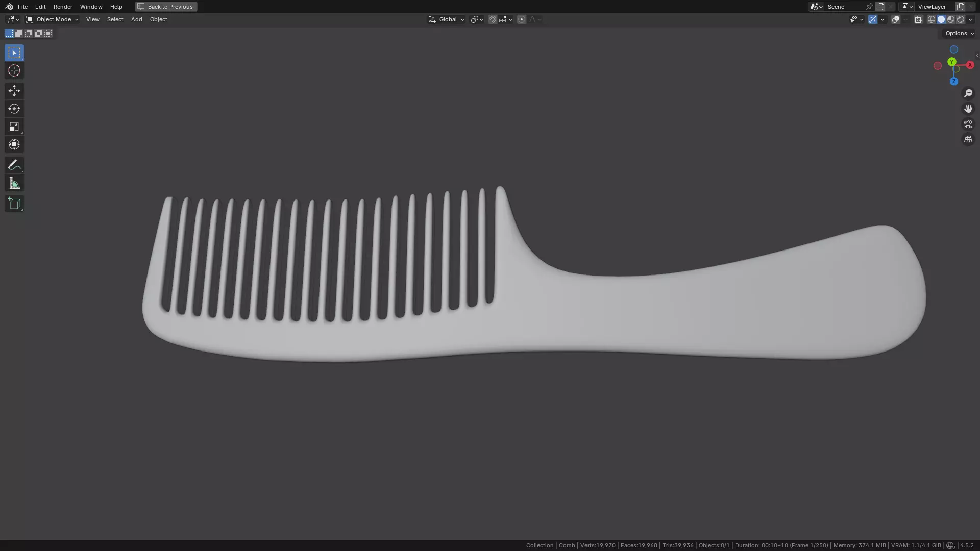Select the Transform tool
The width and height of the screenshot is (980, 551).
click(x=14, y=144)
